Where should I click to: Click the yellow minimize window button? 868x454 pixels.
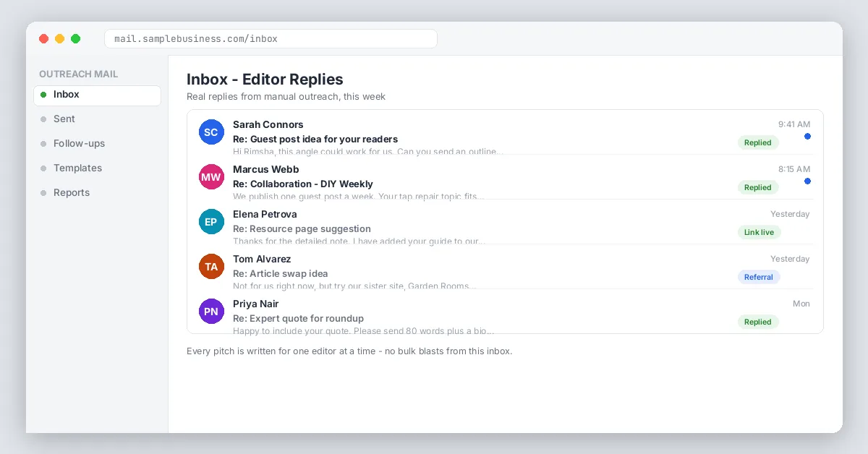point(59,39)
